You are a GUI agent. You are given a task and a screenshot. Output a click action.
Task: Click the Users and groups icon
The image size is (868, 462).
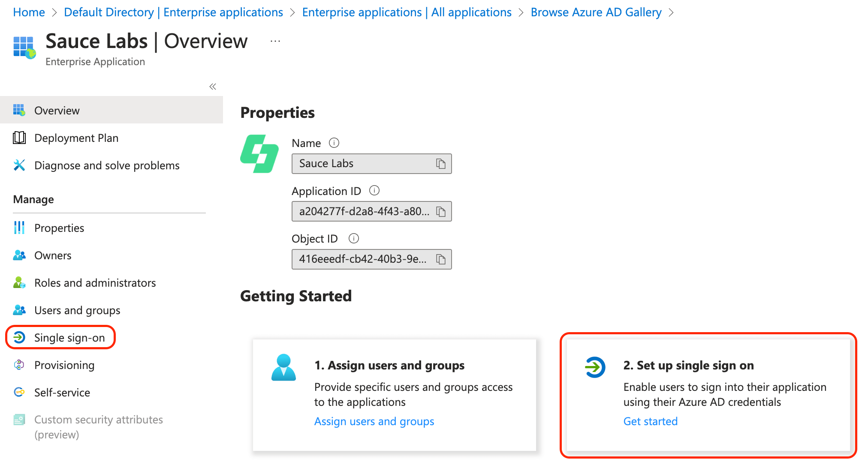pos(19,310)
